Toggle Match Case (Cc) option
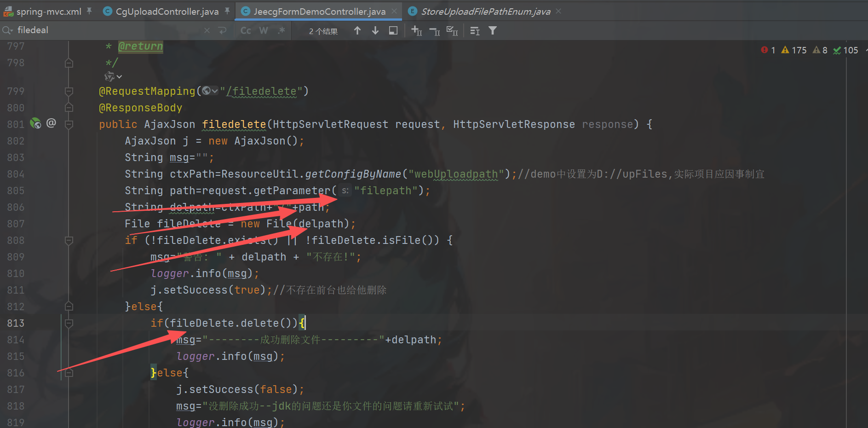This screenshot has width=868, height=428. click(x=246, y=30)
